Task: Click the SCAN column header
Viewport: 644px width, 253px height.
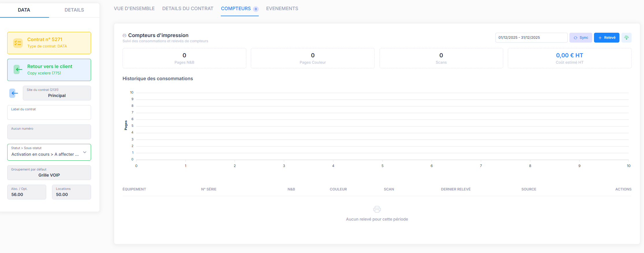Action: click(x=389, y=189)
